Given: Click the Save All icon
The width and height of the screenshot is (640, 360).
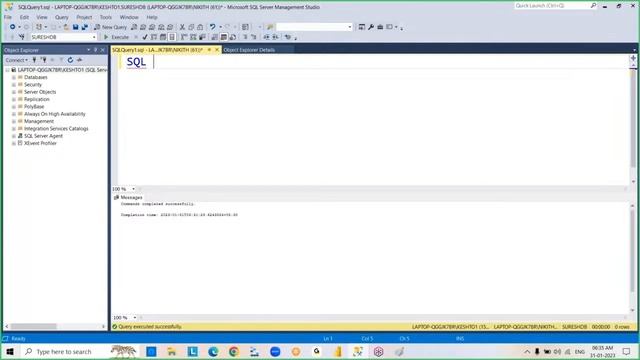Looking at the screenshot, I should 84,27.
